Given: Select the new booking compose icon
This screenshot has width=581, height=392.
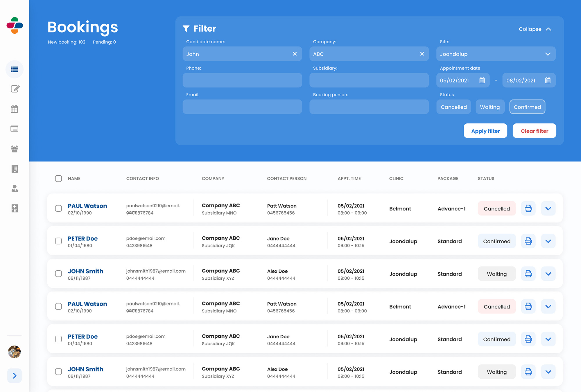Looking at the screenshot, I should click(x=15, y=89).
